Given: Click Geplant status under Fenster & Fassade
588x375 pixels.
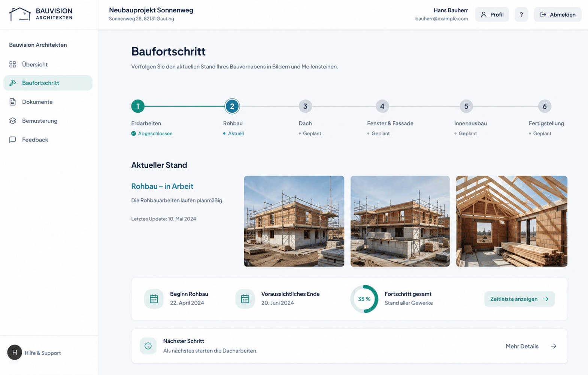Looking at the screenshot, I should click(381, 133).
